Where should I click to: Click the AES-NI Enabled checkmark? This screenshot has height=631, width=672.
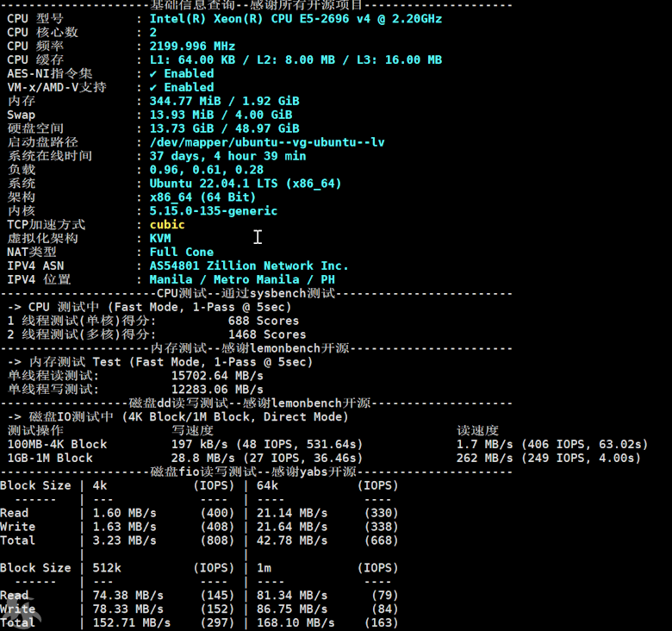click(x=153, y=73)
